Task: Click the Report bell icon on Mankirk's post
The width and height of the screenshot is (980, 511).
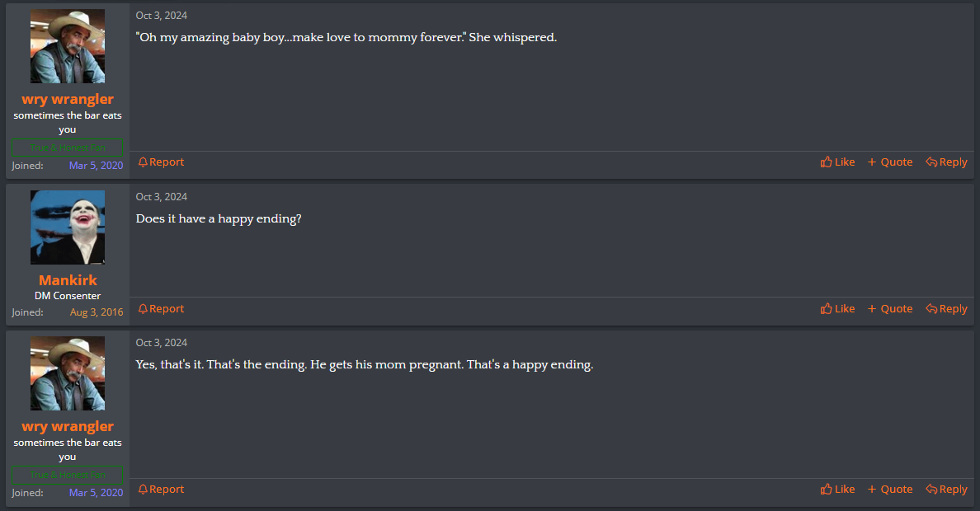Action: point(143,309)
